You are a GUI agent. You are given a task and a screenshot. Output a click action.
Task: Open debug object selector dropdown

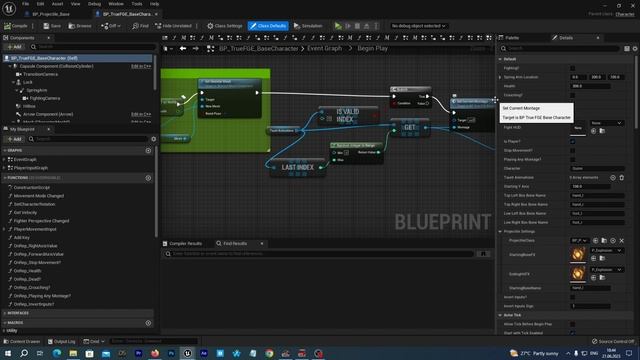pos(418,26)
